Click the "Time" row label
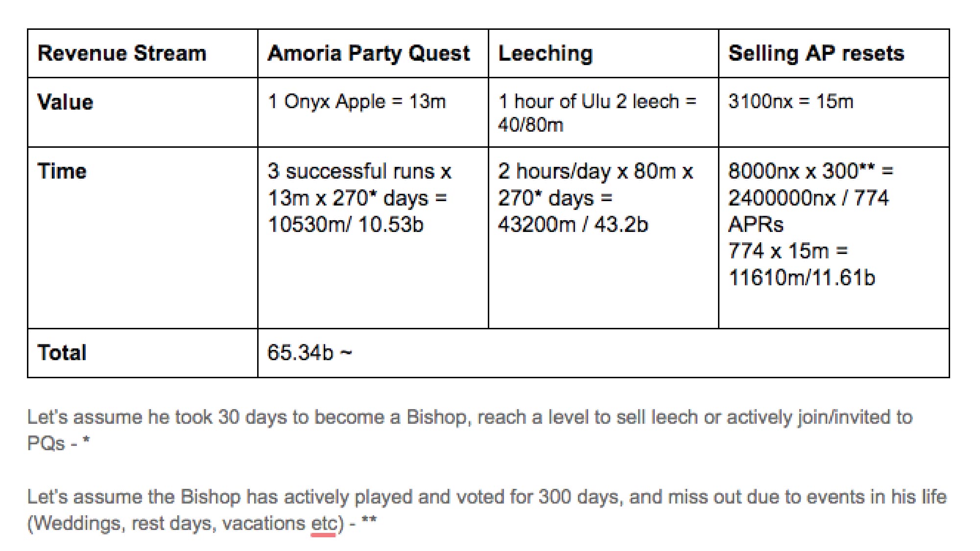 [62, 171]
